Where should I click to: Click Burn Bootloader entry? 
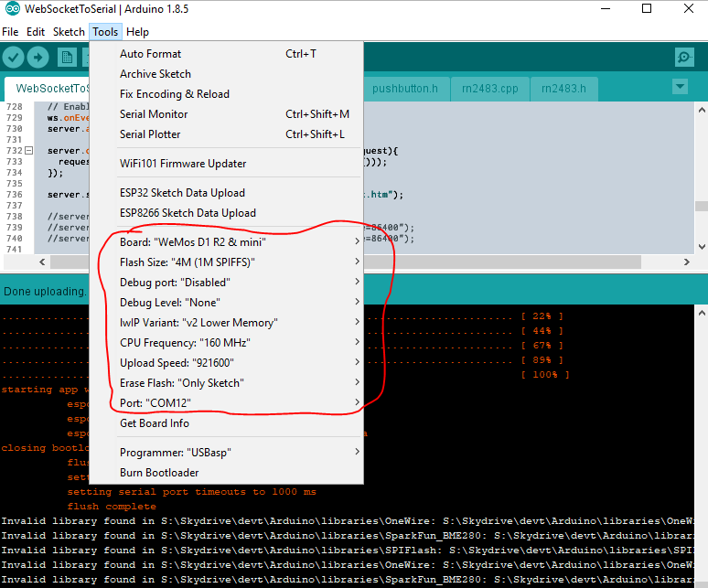tap(226, 473)
